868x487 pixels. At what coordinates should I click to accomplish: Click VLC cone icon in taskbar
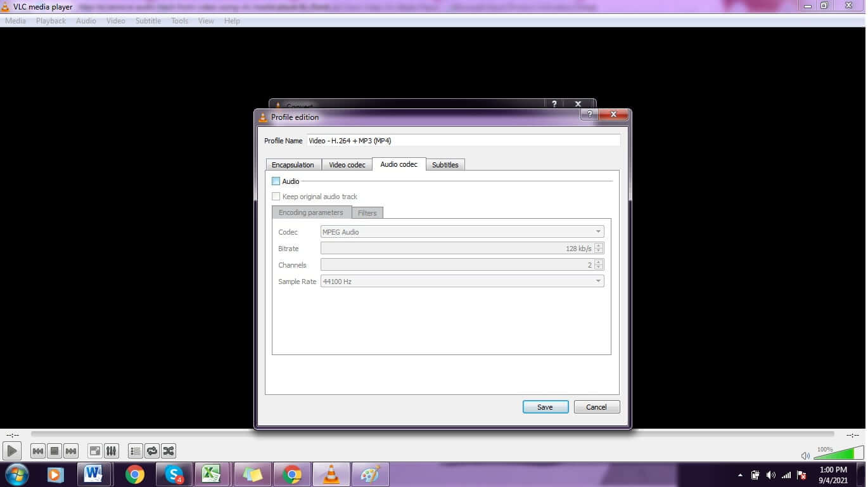[331, 474]
